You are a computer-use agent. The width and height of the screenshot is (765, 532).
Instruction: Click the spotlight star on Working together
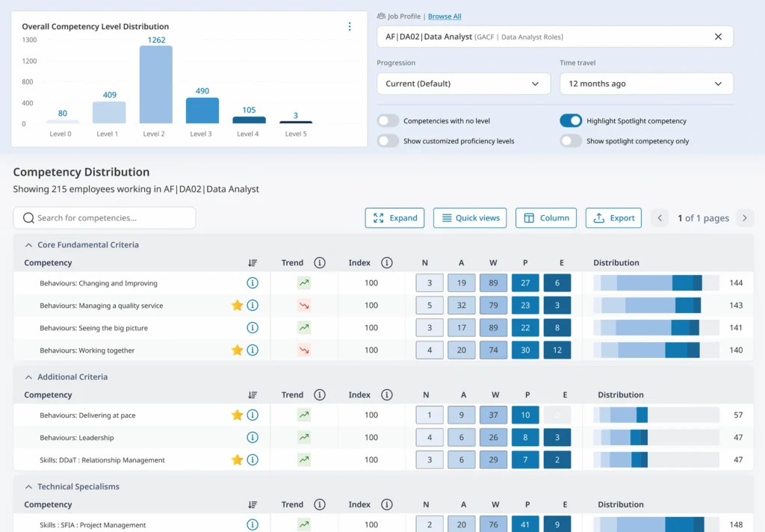point(237,350)
